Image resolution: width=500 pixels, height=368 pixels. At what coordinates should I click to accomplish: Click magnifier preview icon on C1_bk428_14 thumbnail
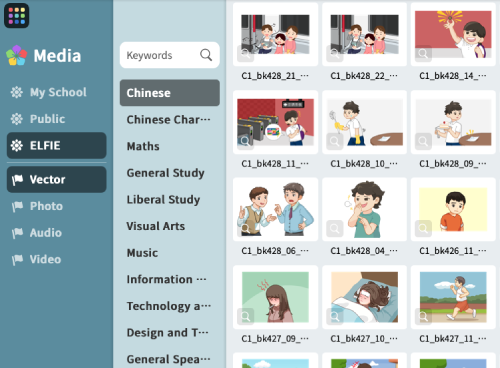click(423, 53)
